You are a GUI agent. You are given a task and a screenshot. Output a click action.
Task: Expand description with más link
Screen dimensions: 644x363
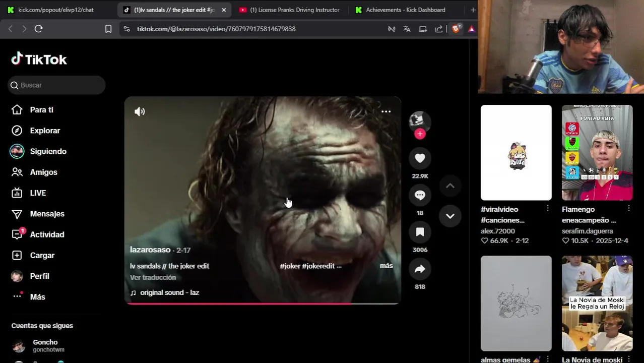click(386, 266)
